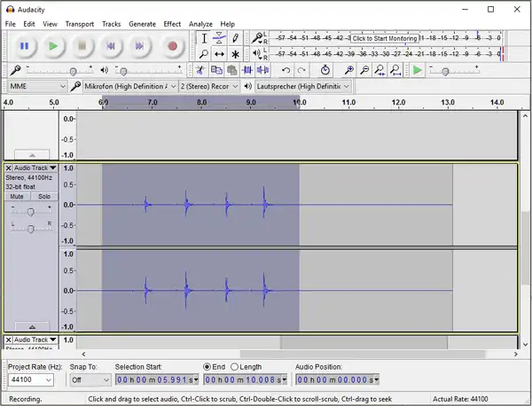Viewport: 532px width, 406px height.
Task: Open the Project Rate 44100 dropdown
Action: (x=30, y=380)
